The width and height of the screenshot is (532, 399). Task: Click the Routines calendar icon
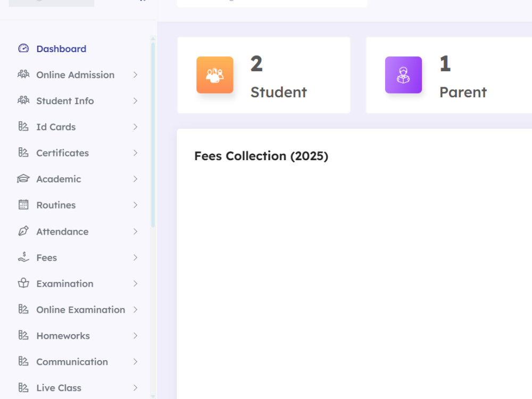pos(23,205)
